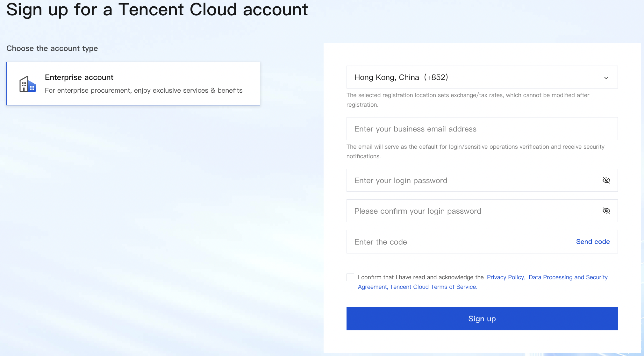The height and width of the screenshot is (356, 644).
Task: Click the enterprise building icon
Action: click(27, 84)
